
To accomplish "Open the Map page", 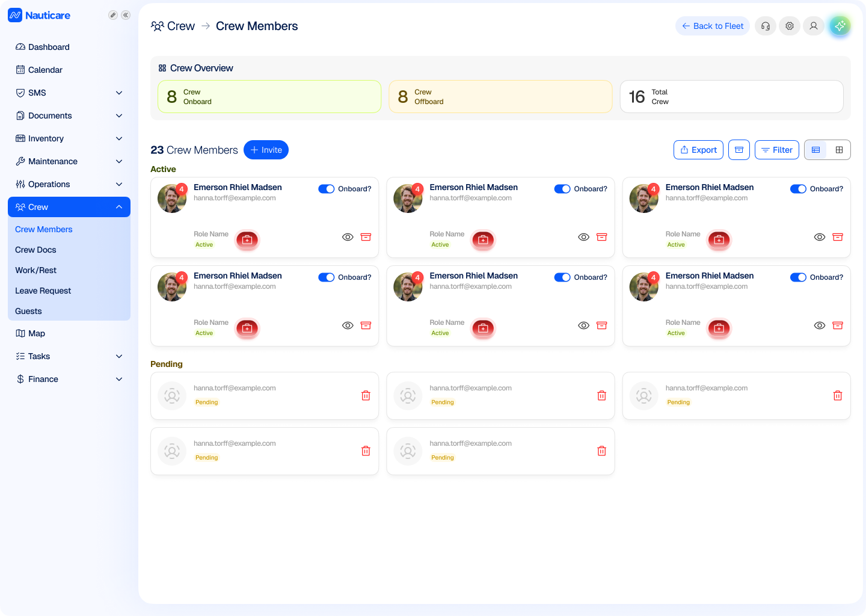I will pos(69,333).
